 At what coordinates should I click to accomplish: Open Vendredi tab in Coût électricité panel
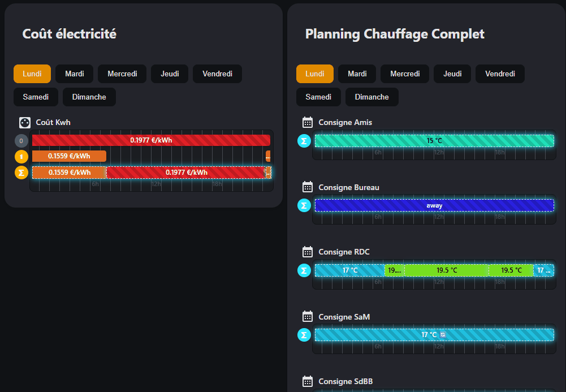tap(217, 74)
